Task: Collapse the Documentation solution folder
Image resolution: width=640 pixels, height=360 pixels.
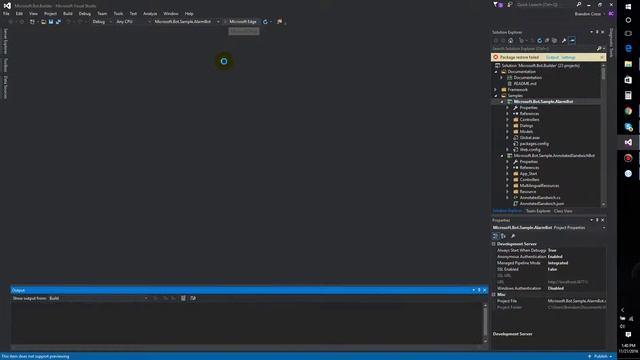Action: point(496,71)
